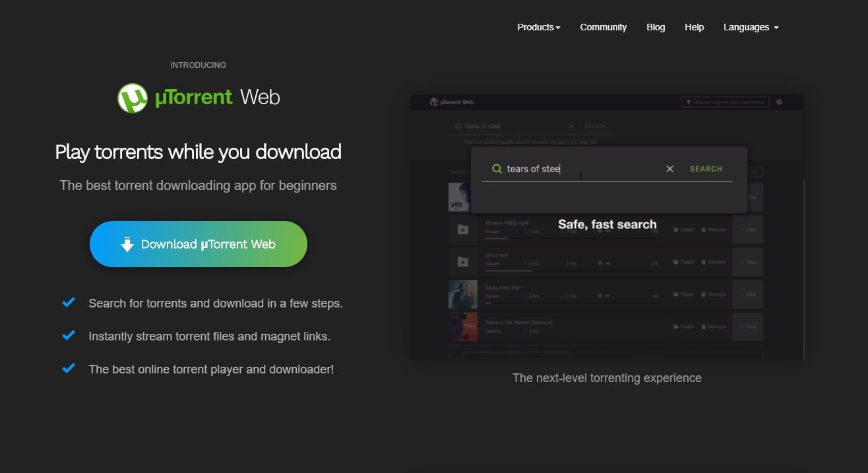The width and height of the screenshot is (868, 473).
Task: Click the play thumbnail of sintel.mp4
Action: pos(462,262)
